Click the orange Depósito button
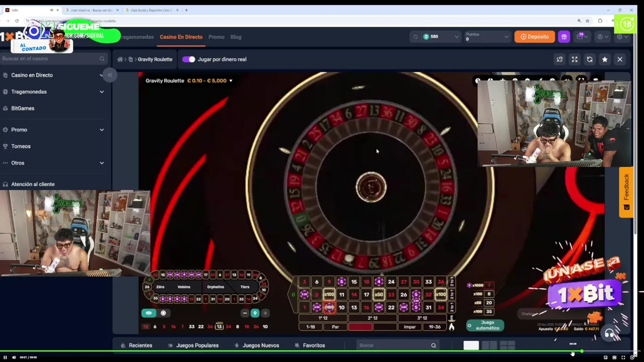Viewport: 644px width, 362px height. [x=534, y=37]
